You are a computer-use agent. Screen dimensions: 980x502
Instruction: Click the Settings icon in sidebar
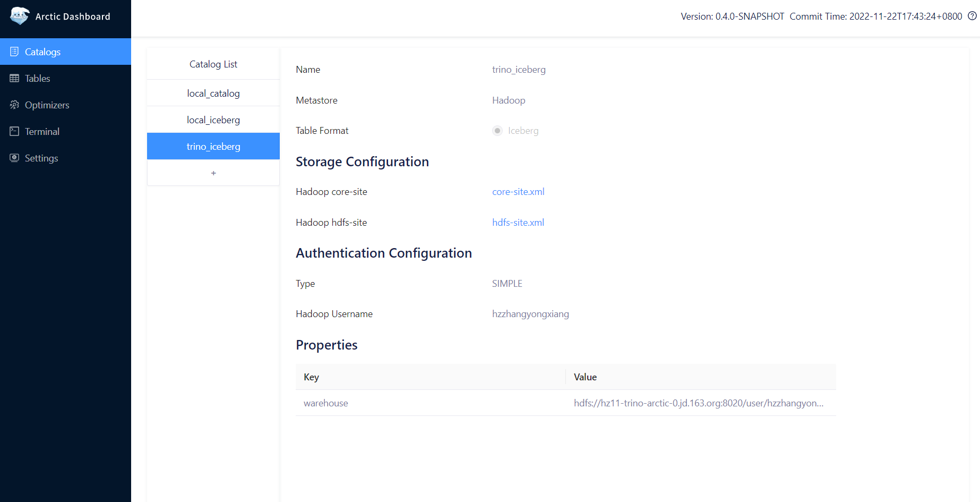tap(14, 158)
